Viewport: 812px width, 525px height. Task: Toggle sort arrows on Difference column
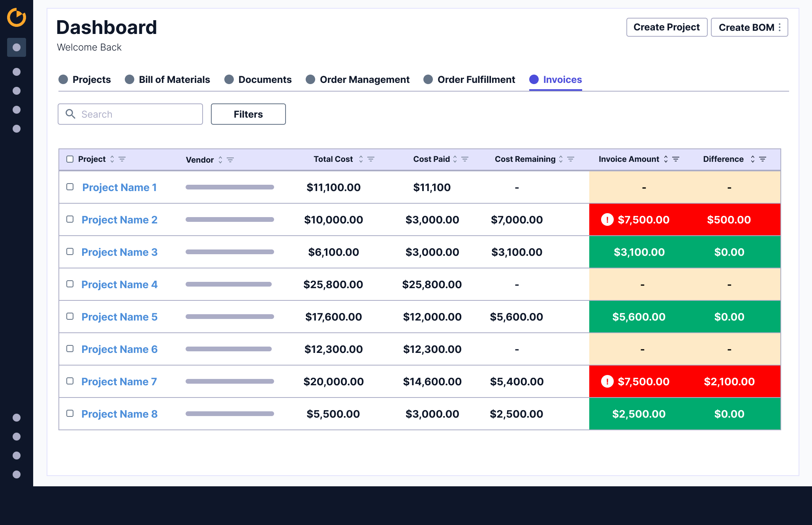tap(753, 159)
